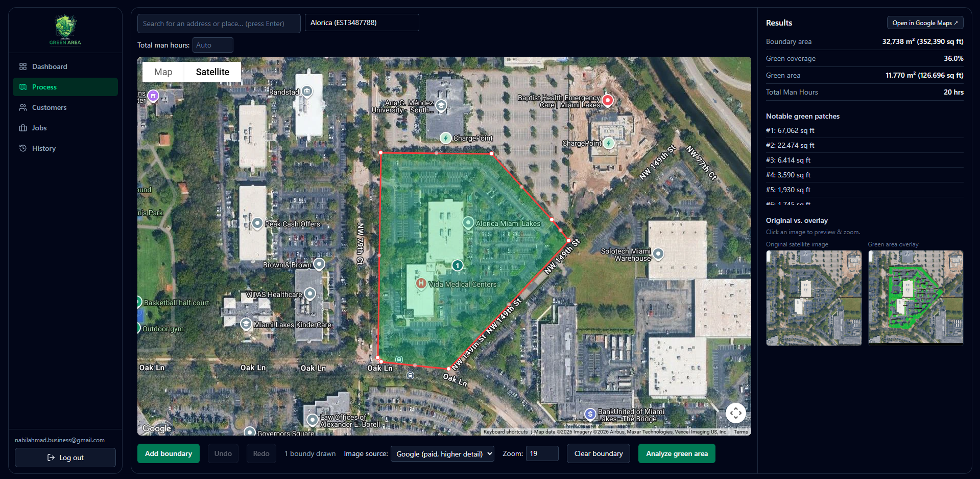Click the Google logo on map

pyautogui.click(x=157, y=428)
